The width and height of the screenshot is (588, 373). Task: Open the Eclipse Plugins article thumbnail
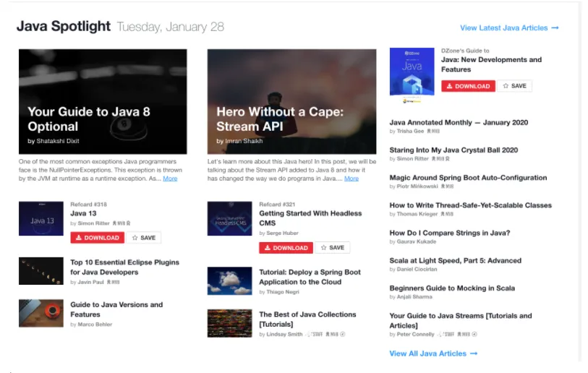(x=41, y=271)
